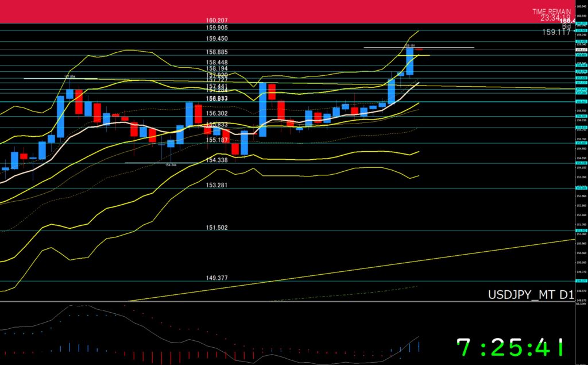Select the latest tall blue candlestick
This screenshot has width=588, height=365.
[x=410, y=61]
